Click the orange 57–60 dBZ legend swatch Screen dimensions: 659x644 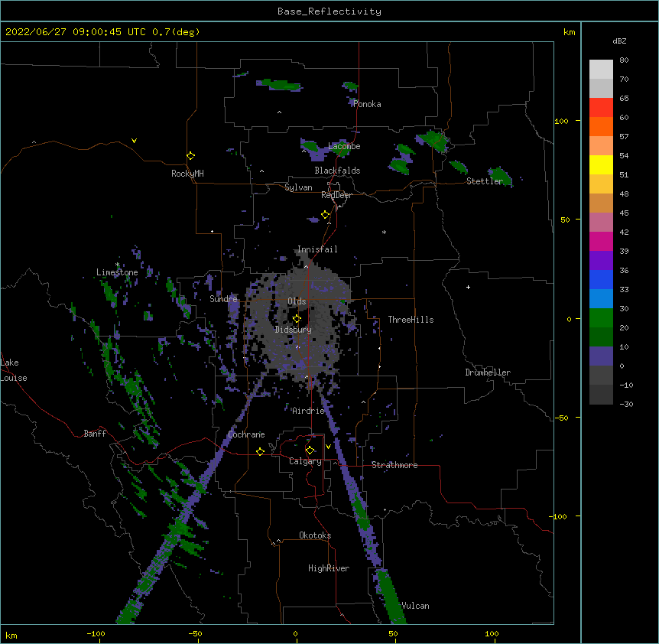tap(601, 126)
